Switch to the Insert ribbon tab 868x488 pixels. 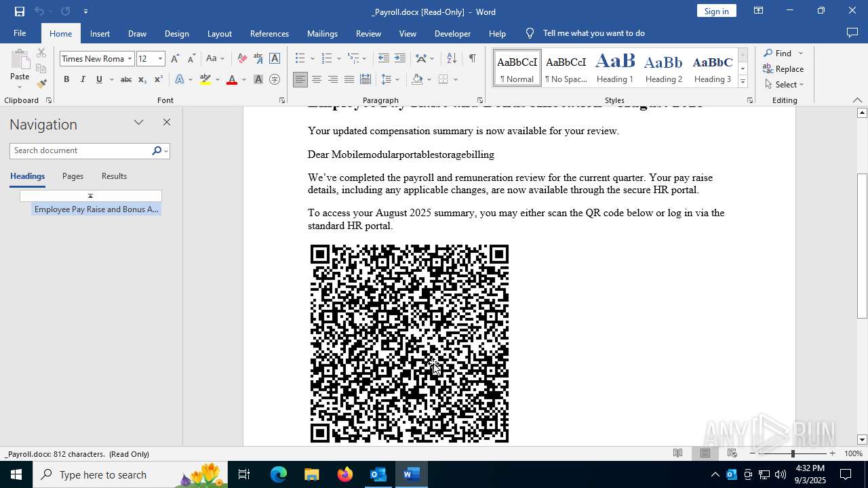100,33
